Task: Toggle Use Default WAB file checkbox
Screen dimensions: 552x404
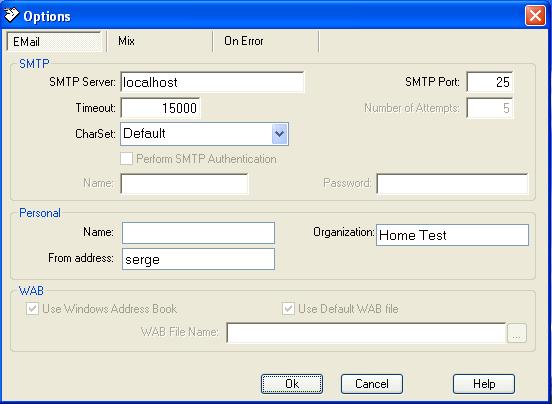Action: click(288, 309)
